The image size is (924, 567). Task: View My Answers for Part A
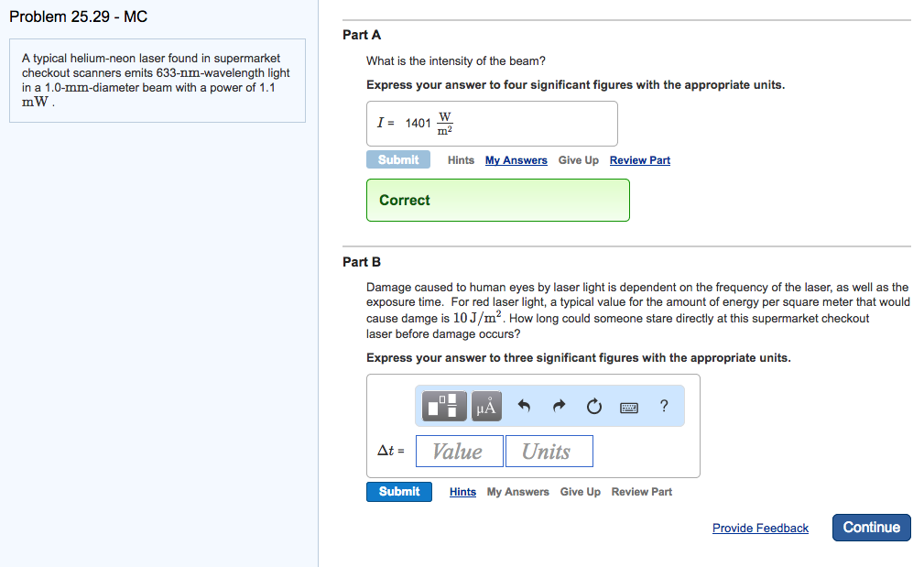coord(516,160)
